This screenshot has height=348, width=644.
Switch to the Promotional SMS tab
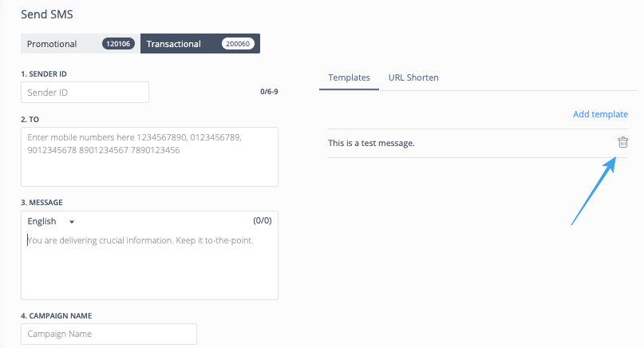point(81,44)
